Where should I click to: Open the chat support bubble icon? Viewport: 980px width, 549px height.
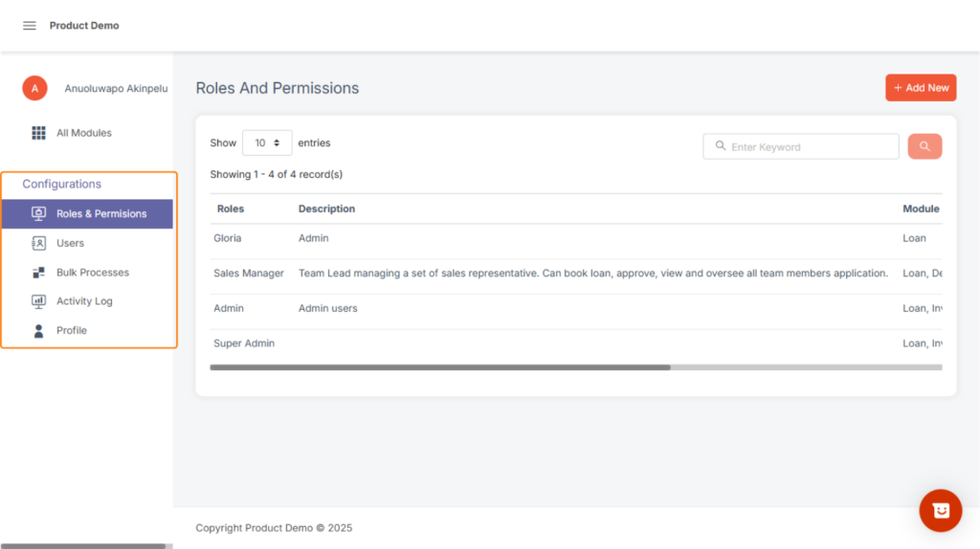[940, 511]
